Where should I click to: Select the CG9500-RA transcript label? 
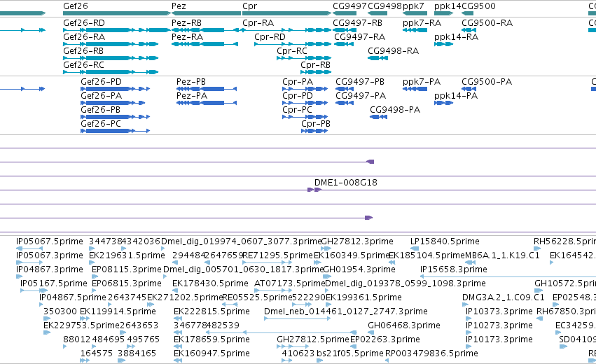coord(487,23)
